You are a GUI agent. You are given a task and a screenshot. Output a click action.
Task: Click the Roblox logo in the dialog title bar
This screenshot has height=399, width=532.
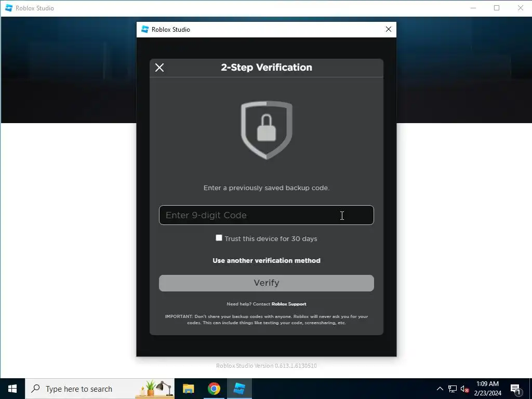click(x=145, y=30)
